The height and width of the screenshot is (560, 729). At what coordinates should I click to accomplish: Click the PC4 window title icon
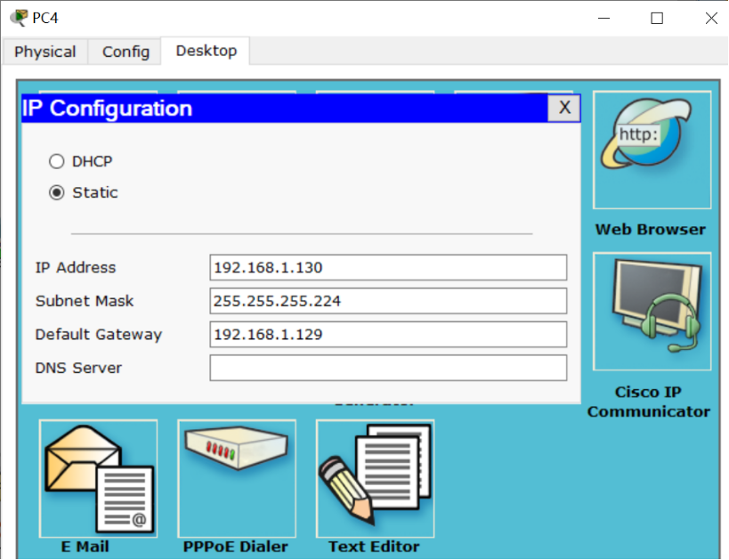point(19,18)
